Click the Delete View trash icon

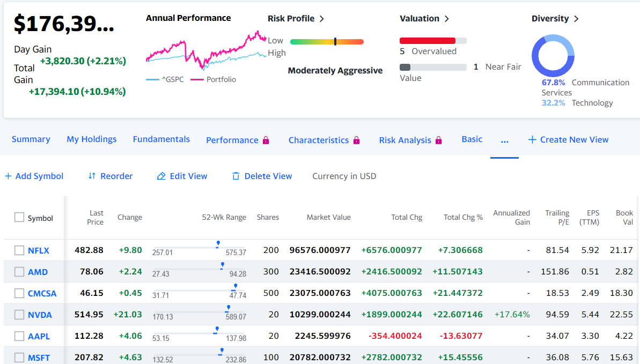tap(235, 176)
